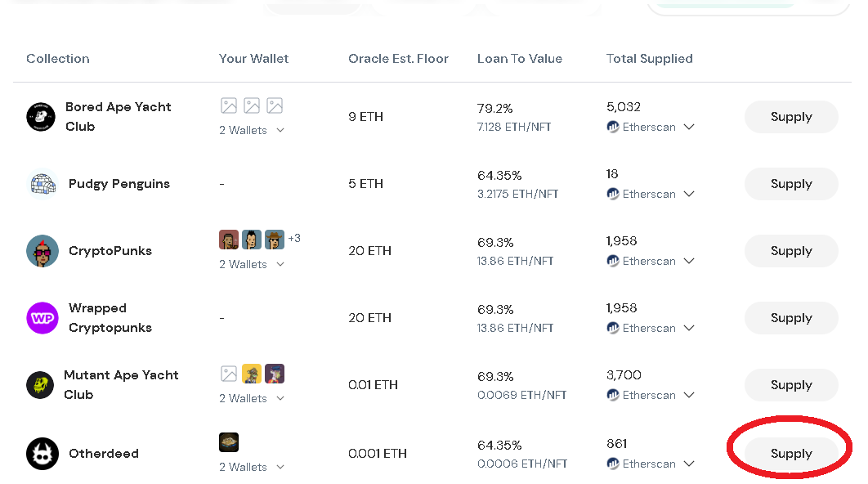868x484 pixels.
Task: Open Etherscan link for CryptoPunks
Action: click(x=649, y=261)
